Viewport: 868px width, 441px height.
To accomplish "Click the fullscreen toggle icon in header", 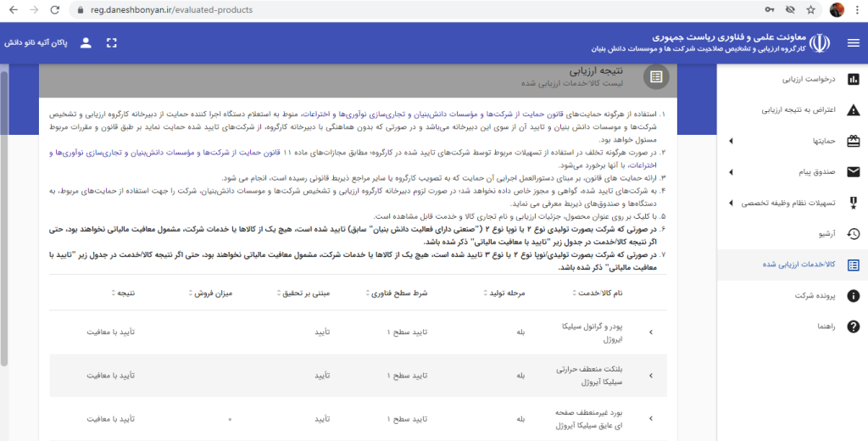I will click(x=112, y=43).
